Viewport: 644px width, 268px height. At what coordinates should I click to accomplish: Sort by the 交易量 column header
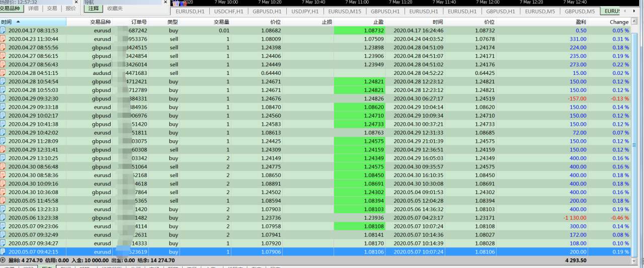(x=221, y=22)
